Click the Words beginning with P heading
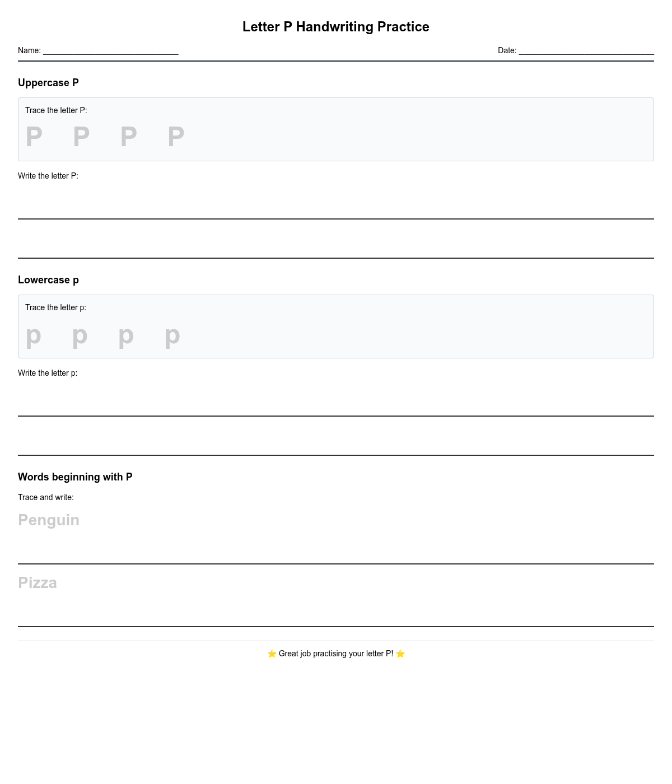The width and height of the screenshot is (672, 784). (75, 477)
